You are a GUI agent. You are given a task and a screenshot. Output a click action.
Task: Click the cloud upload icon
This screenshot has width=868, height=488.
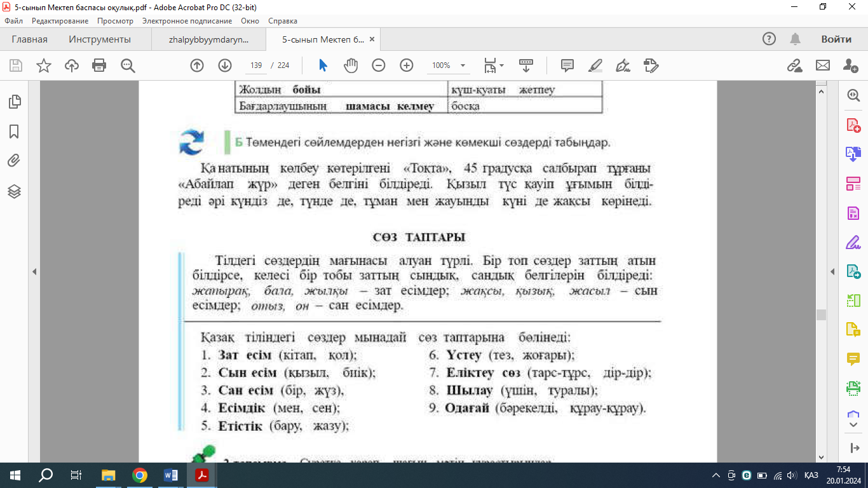[x=72, y=65]
